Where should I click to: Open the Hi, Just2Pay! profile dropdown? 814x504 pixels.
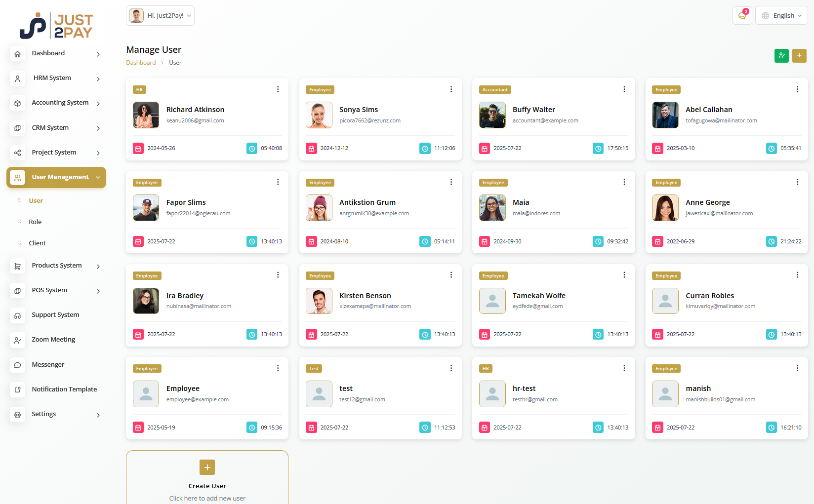tap(160, 16)
